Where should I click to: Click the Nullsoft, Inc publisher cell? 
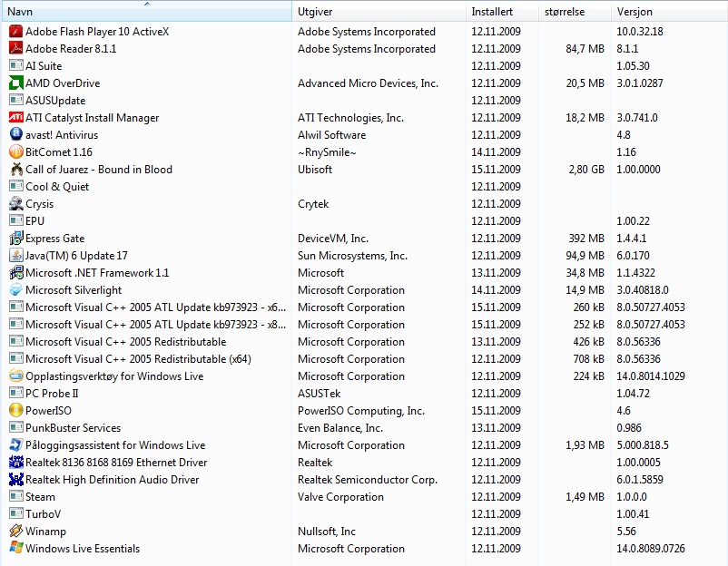pyautogui.click(x=327, y=532)
